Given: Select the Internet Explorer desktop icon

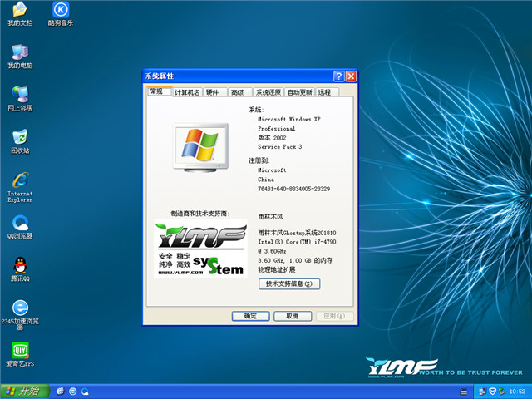Looking at the screenshot, I should click(x=20, y=187).
